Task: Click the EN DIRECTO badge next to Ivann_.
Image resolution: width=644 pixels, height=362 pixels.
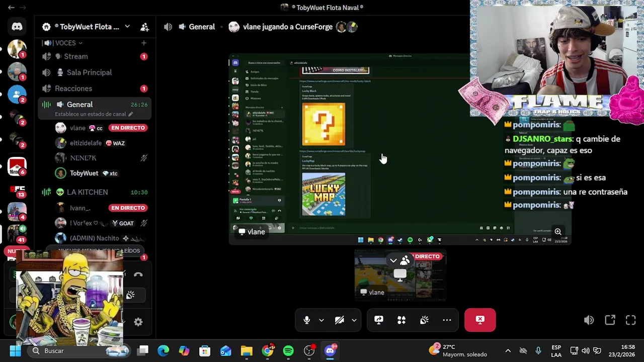Action: click(x=128, y=208)
